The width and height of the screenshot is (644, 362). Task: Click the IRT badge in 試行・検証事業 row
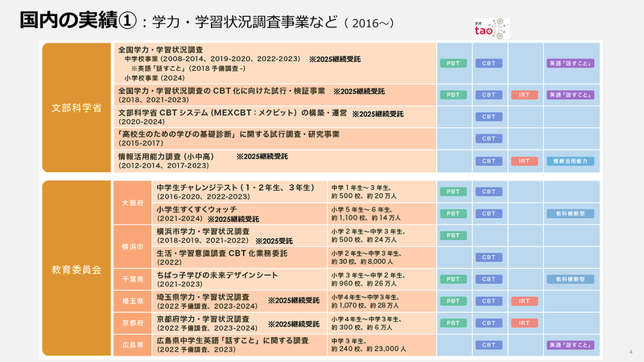click(x=524, y=95)
